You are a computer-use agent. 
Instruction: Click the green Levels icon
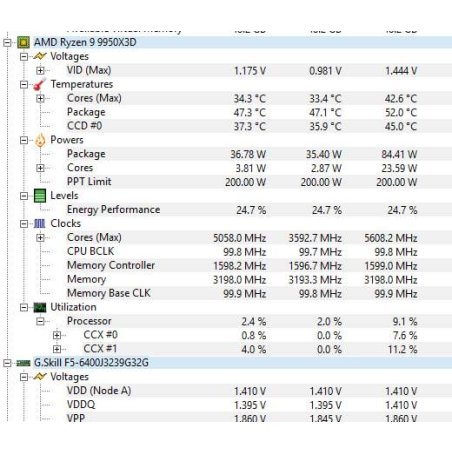(40, 196)
